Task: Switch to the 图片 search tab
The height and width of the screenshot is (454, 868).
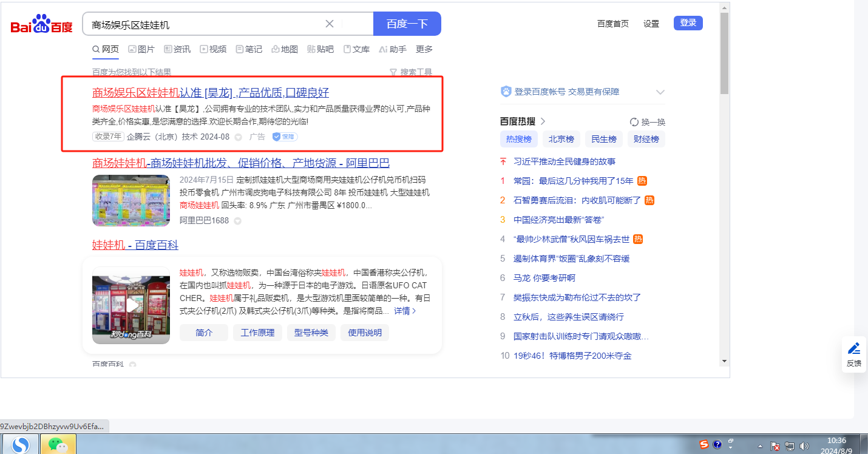Action: click(x=141, y=49)
